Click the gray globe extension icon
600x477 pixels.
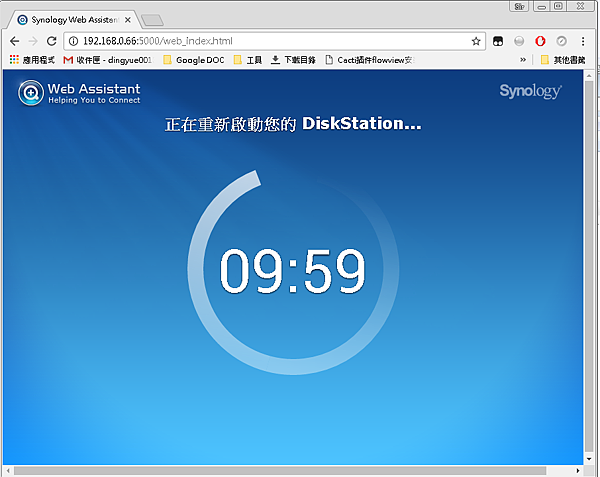click(x=519, y=41)
